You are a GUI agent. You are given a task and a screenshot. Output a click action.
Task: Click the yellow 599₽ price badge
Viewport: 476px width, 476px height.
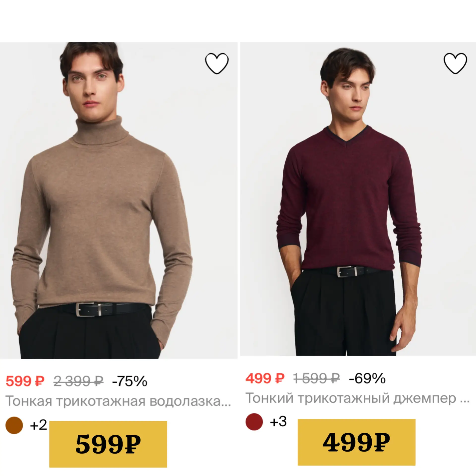[x=108, y=444]
